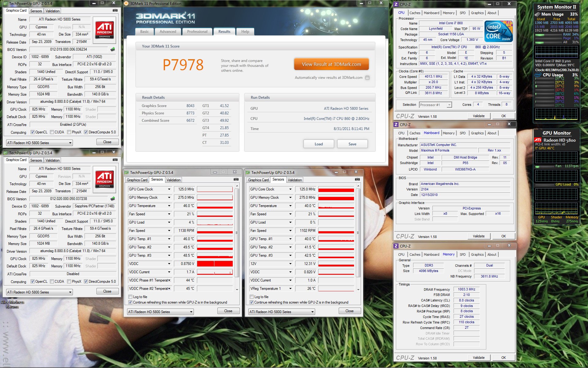Click GPU-Z title icon of the 46.0 °C Sensors window

click(x=126, y=173)
